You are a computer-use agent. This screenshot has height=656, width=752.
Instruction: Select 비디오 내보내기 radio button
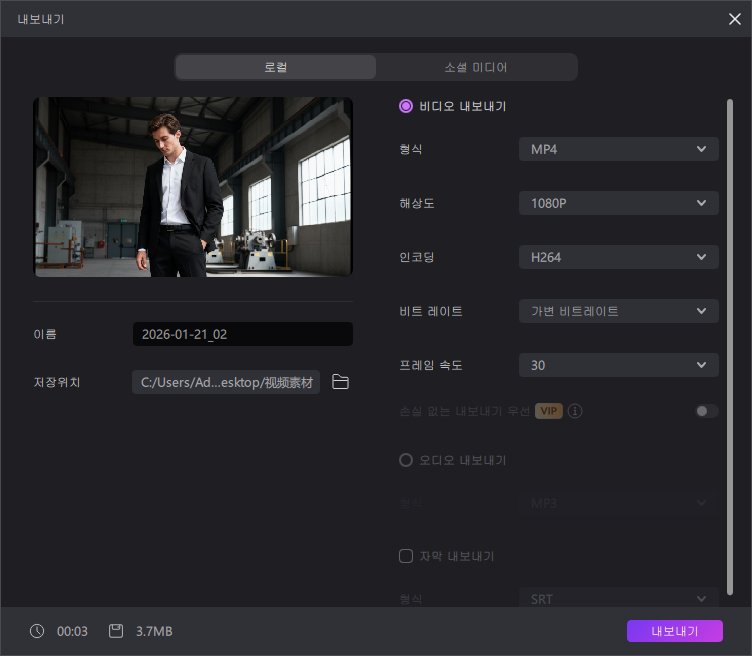406,106
